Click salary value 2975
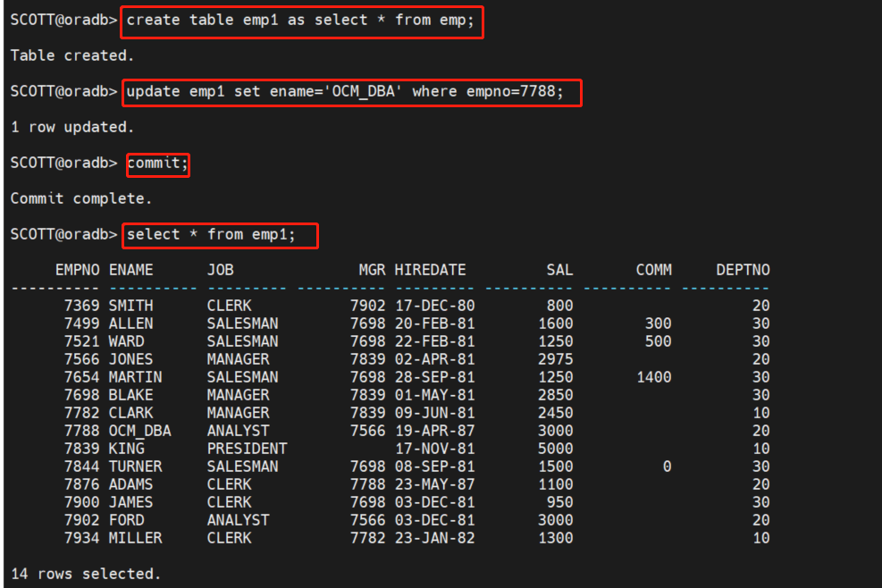 (555, 359)
